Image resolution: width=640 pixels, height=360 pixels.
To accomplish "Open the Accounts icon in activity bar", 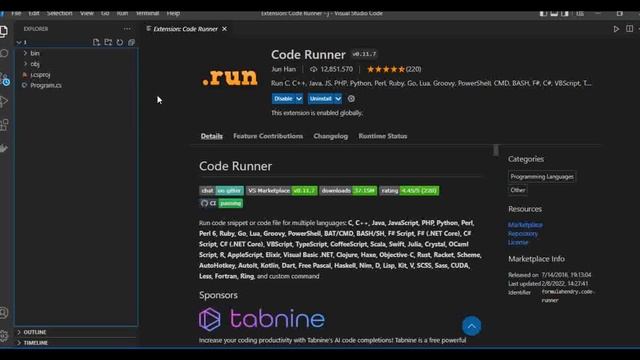I will click(4, 313).
